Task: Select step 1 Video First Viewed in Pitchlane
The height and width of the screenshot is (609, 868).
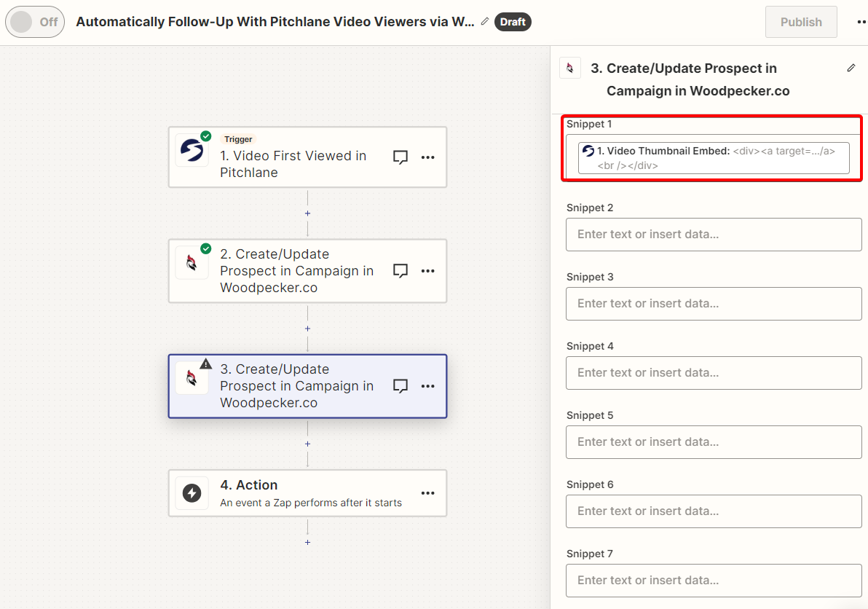Action: (x=307, y=157)
